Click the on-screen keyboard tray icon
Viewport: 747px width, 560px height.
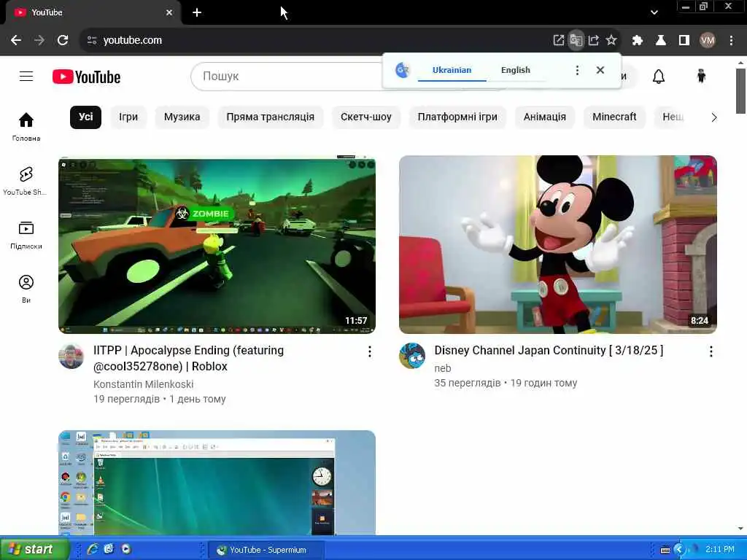(x=665, y=550)
